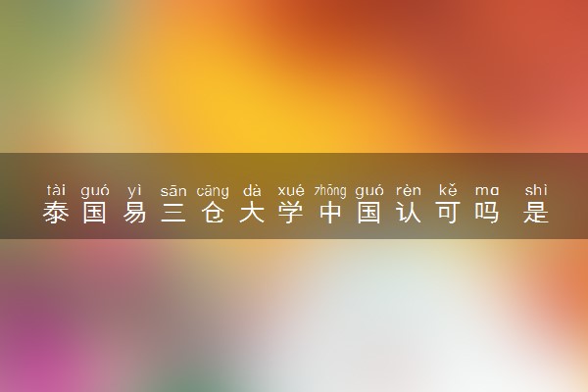Select the 国 character following 泰

tap(95, 213)
